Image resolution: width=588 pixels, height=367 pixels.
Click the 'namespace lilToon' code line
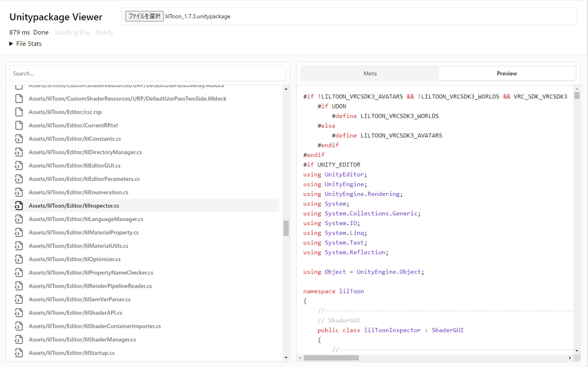tap(334, 291)
